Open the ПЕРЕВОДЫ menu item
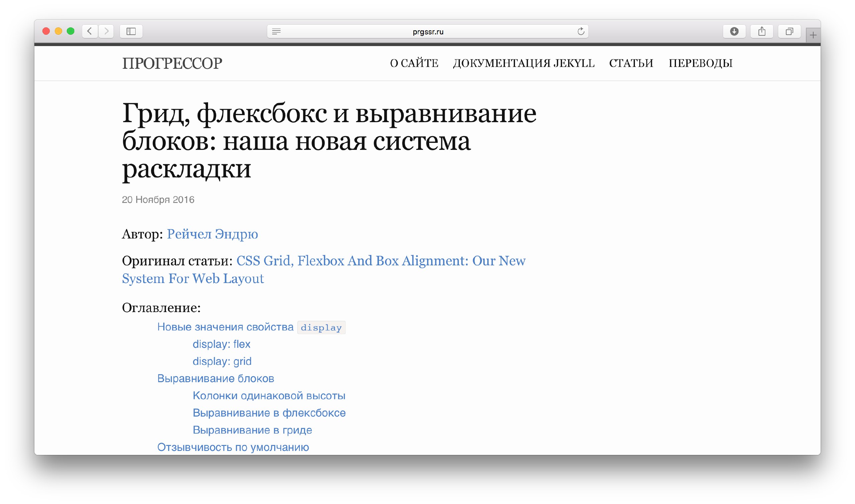The image size is (855, 504). pyautogui.click(x=700, y=63)
